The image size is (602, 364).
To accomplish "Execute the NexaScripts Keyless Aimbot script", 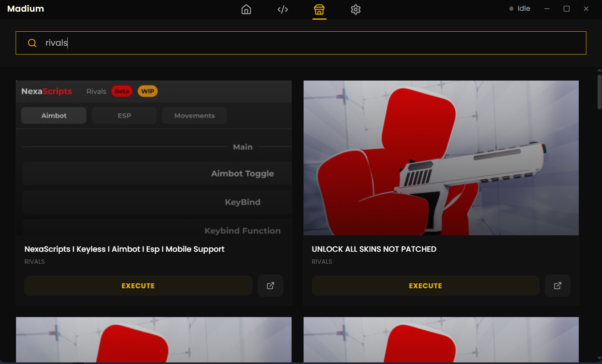I will [138, 286].
